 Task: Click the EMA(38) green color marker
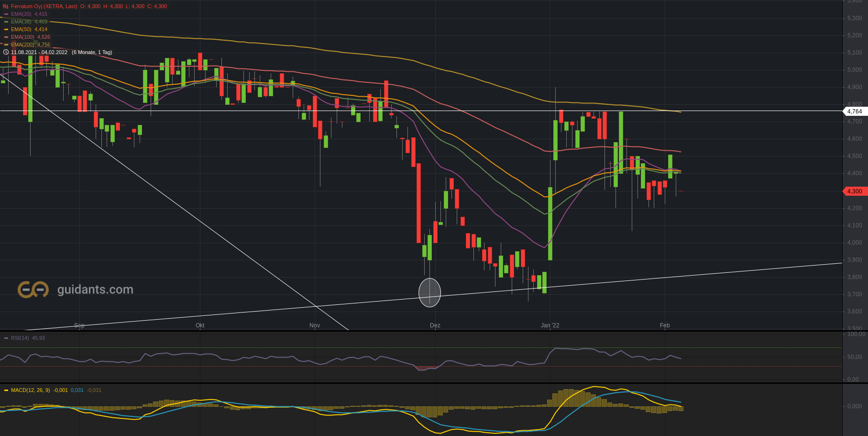tap(6, 22)
